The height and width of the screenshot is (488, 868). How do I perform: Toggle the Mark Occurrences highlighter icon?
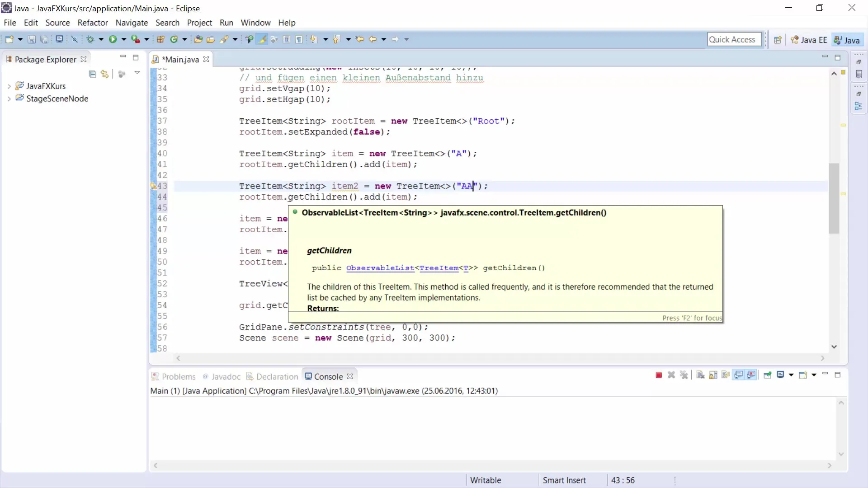[x=262, y=40]
